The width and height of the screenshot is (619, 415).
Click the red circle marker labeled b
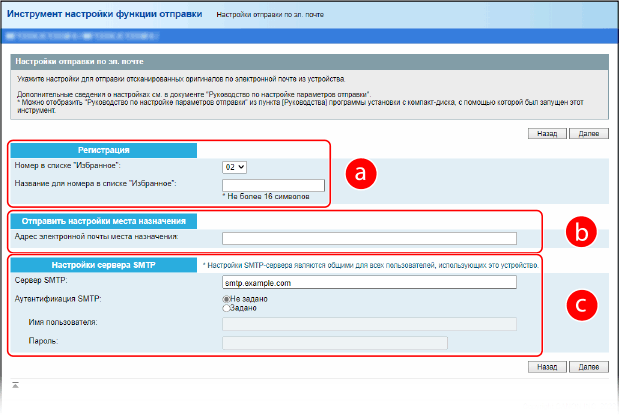[x=579, y=231]
